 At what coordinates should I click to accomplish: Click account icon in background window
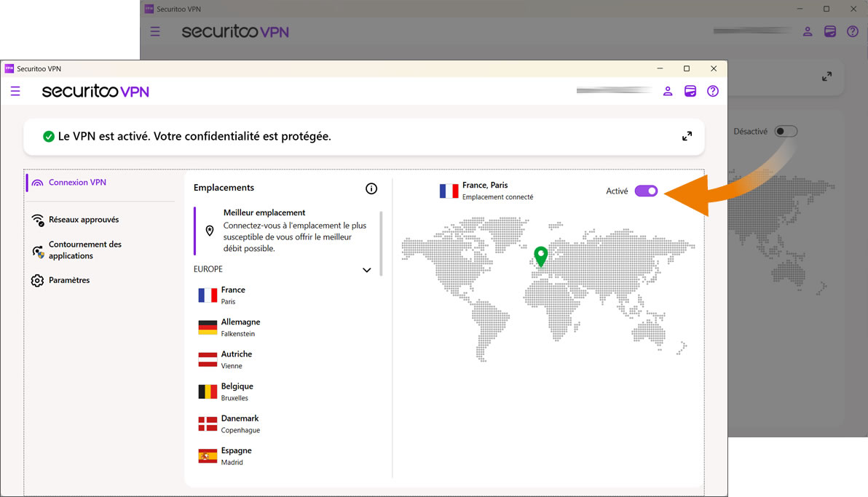808,31
